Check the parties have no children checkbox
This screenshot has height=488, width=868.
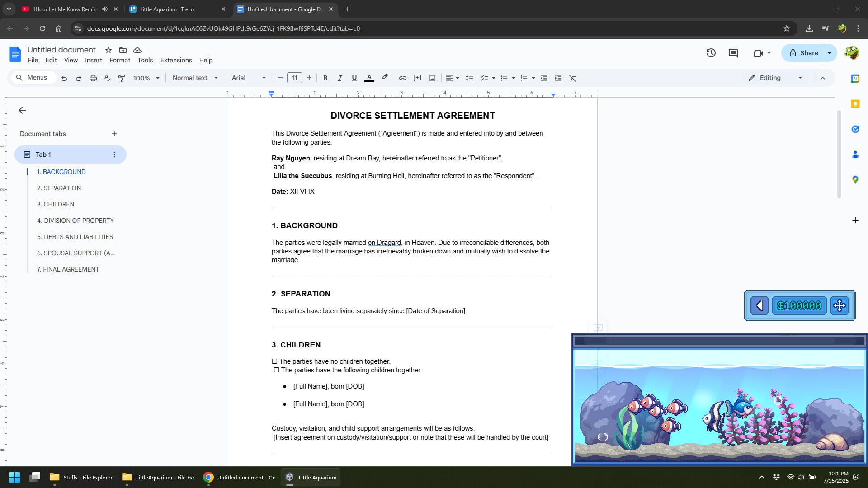[x=275, y=361]
